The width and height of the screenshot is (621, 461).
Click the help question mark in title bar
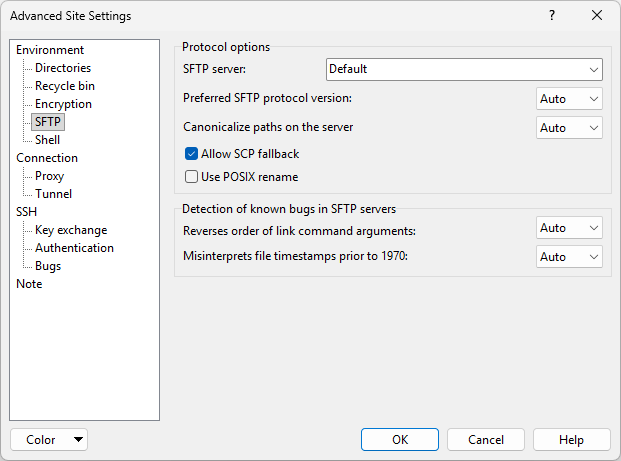[x=552, y=16]
